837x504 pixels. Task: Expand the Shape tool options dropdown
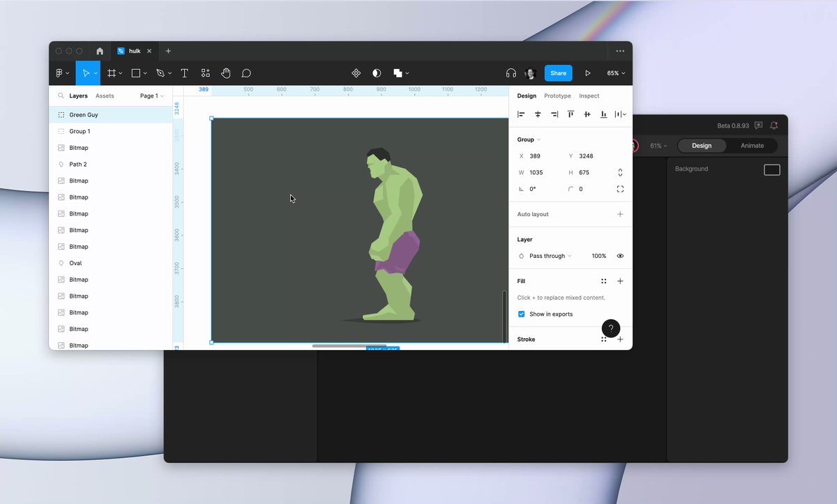click(x=146, y=72)
